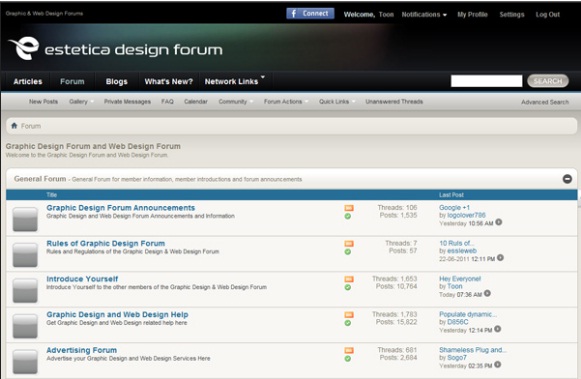Open the Introduce Yourself forum

click(82, 279)
